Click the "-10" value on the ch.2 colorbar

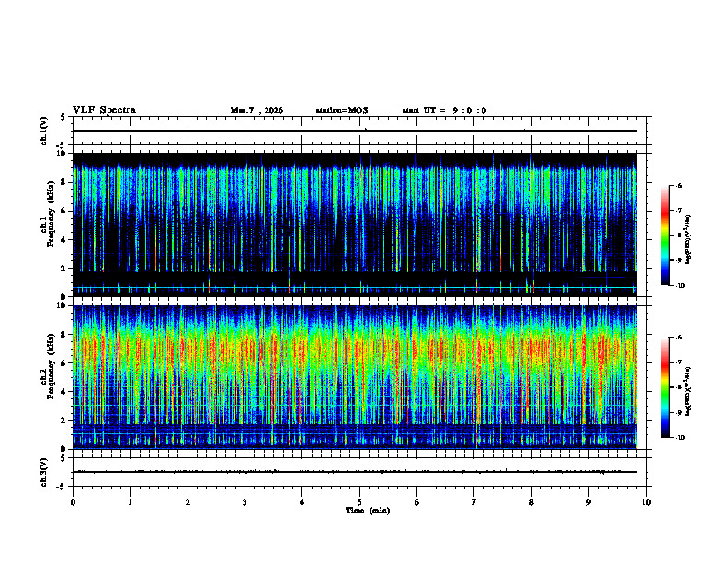pos(680,438)
